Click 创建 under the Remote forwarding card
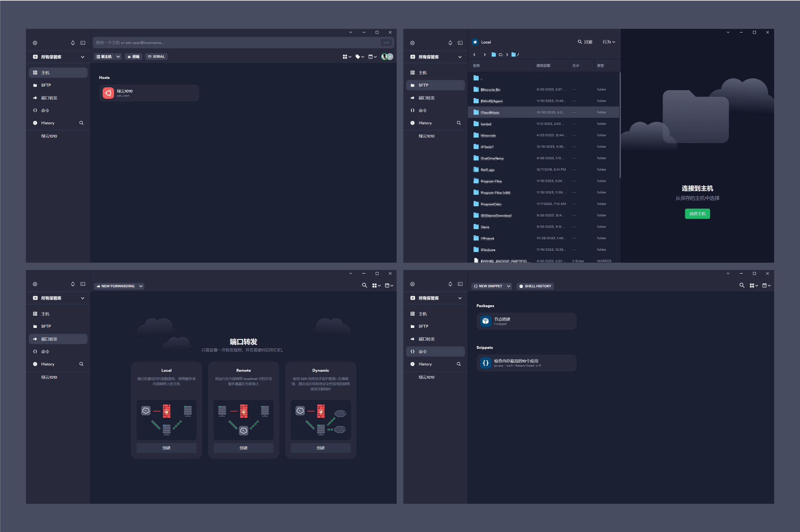 (x=243, y=448)
